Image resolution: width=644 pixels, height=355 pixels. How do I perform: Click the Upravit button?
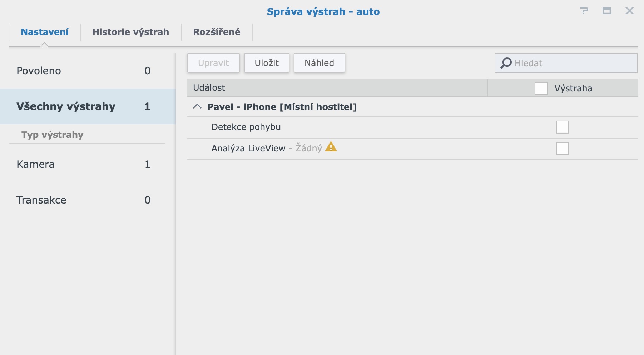pos(213,63)
